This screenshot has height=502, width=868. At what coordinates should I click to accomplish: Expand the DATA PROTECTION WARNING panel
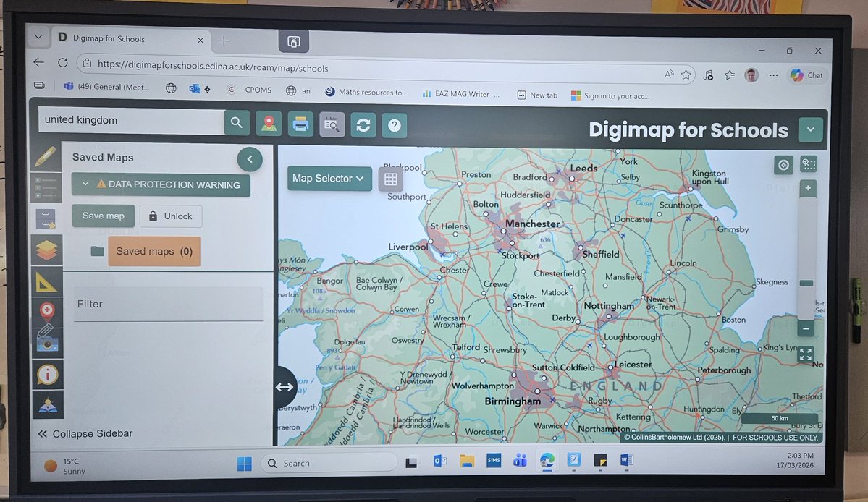(161, 184)
